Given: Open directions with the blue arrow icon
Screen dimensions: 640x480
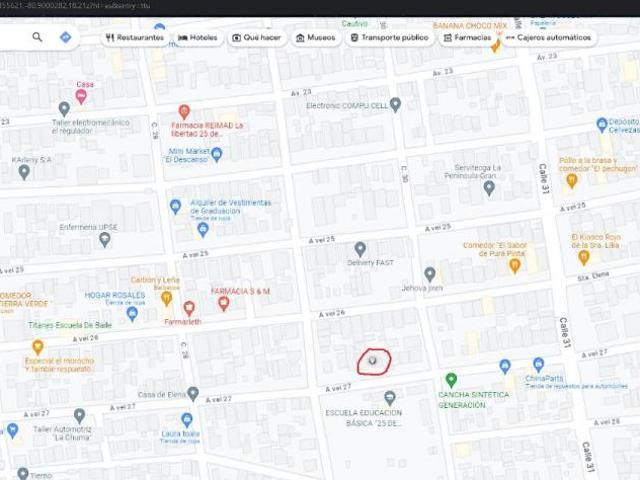Looking at the screenshot, I should point(65,37).
